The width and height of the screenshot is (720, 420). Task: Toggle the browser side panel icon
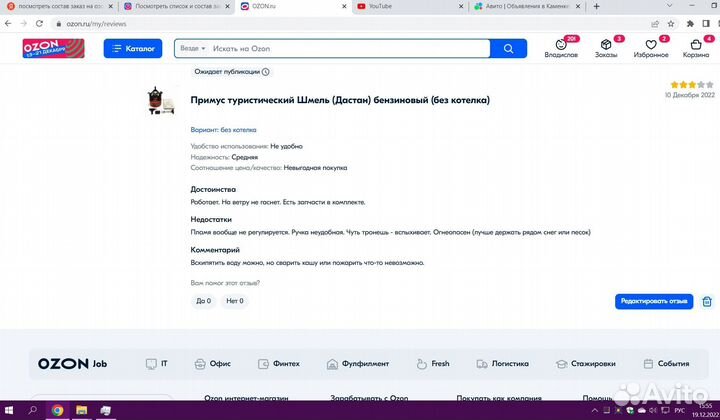(706, 24)
